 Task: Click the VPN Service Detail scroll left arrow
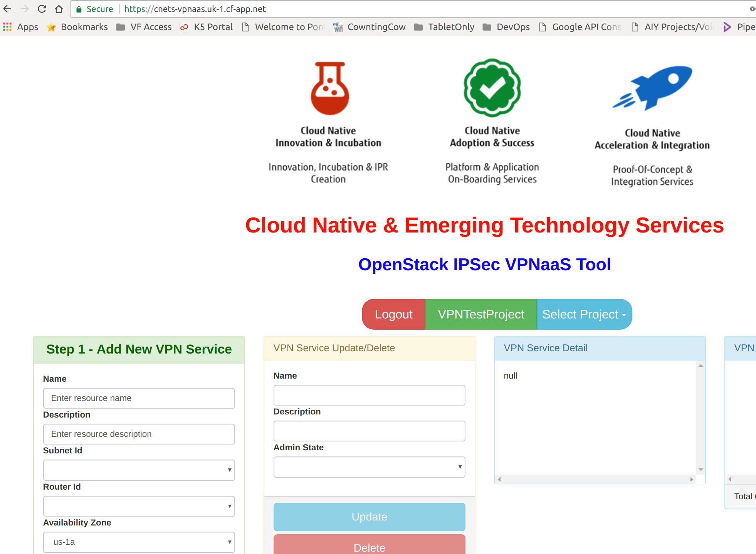[x=499, y=479]
